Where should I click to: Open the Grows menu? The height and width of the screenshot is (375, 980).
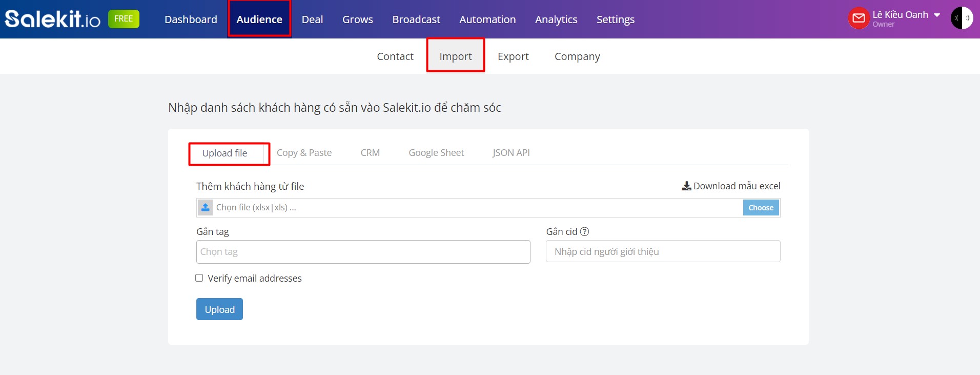358,19
